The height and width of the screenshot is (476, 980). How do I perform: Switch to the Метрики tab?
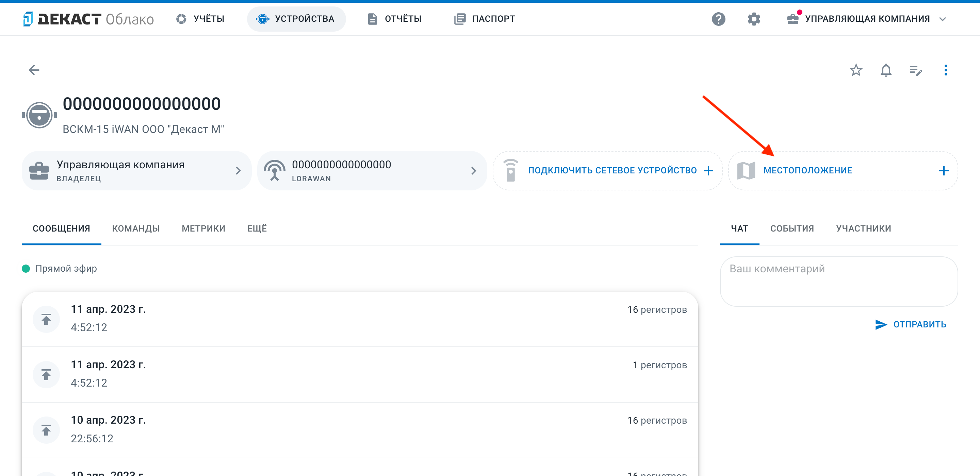coord(203,228)
